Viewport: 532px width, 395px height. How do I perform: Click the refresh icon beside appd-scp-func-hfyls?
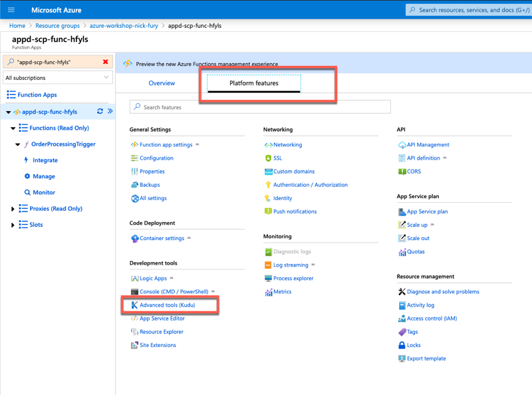click(x=100, y=112)
